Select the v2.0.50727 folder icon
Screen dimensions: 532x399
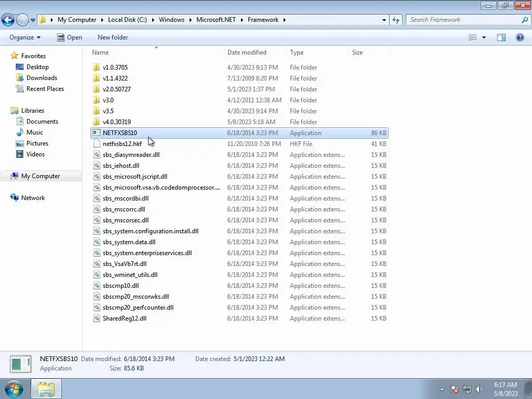coord(97,89)
